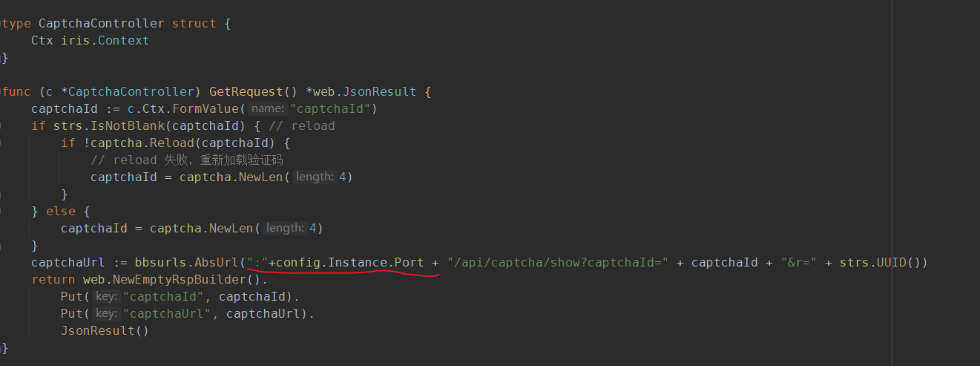
Task: Click the web.JsonResult return type
Action: (364, 92)
